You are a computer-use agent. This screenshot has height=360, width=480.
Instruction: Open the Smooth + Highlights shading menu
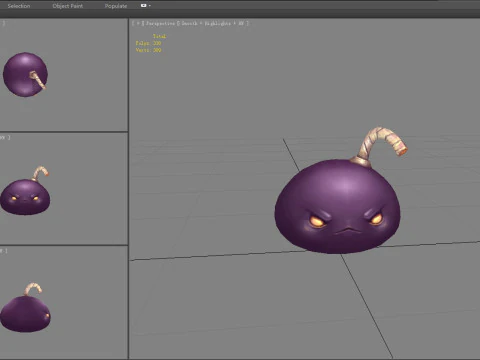(213, 23)
